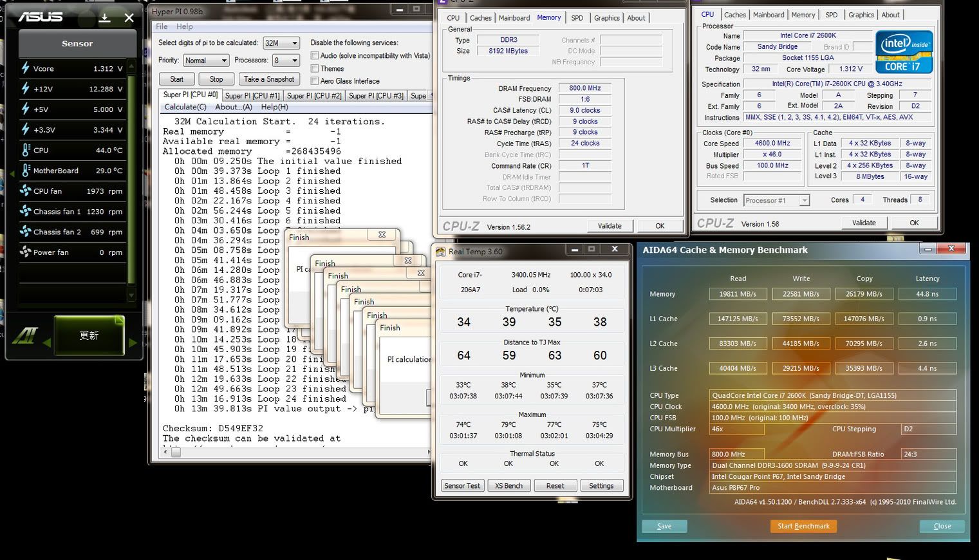
Task: Open the Processors count dropdown
Action: tap(286, 61)
